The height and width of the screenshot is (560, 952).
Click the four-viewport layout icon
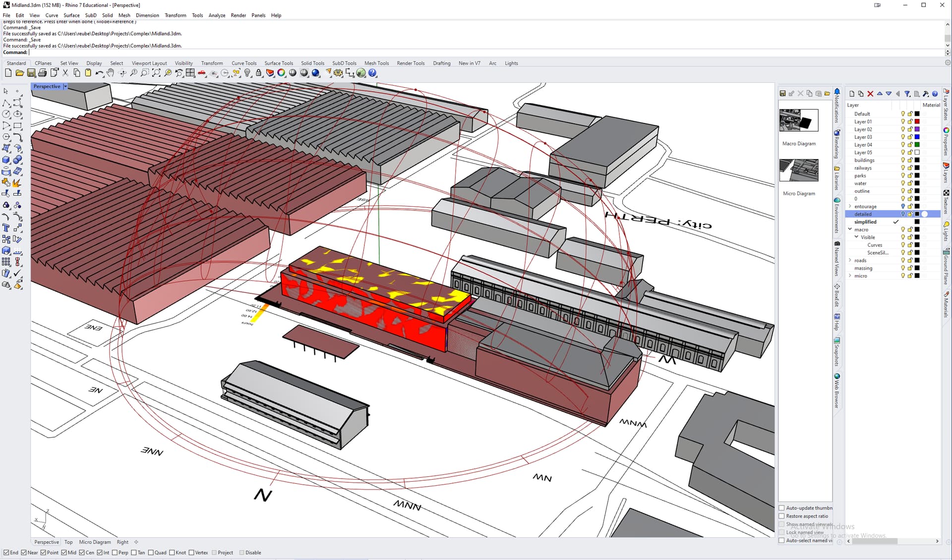[190, 73]
